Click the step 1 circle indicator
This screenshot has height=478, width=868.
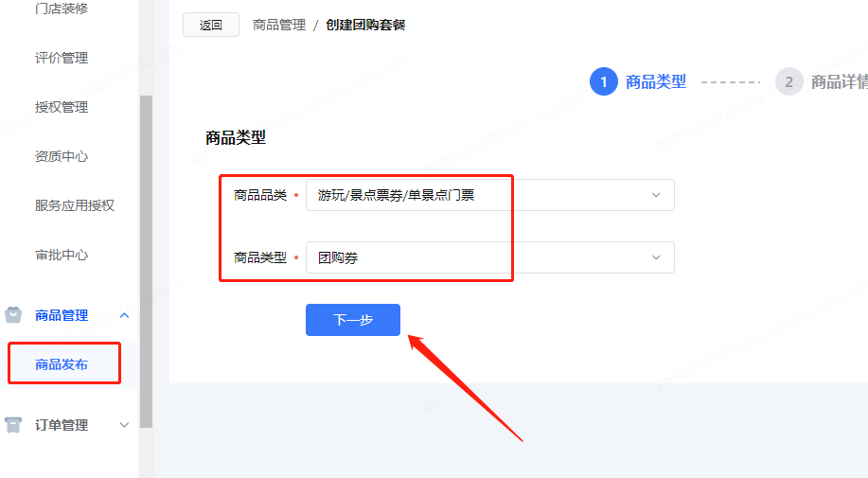click(603, 81)
